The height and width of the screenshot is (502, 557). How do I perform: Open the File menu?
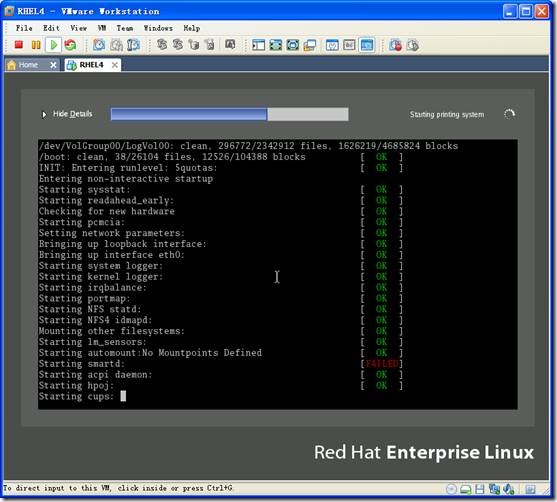[x=24, y=28]
